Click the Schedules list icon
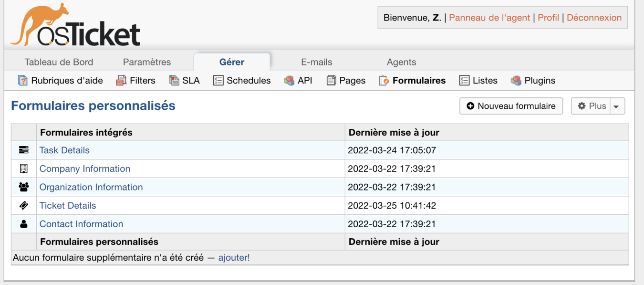644x285 pixels. (x=218, y=81)
